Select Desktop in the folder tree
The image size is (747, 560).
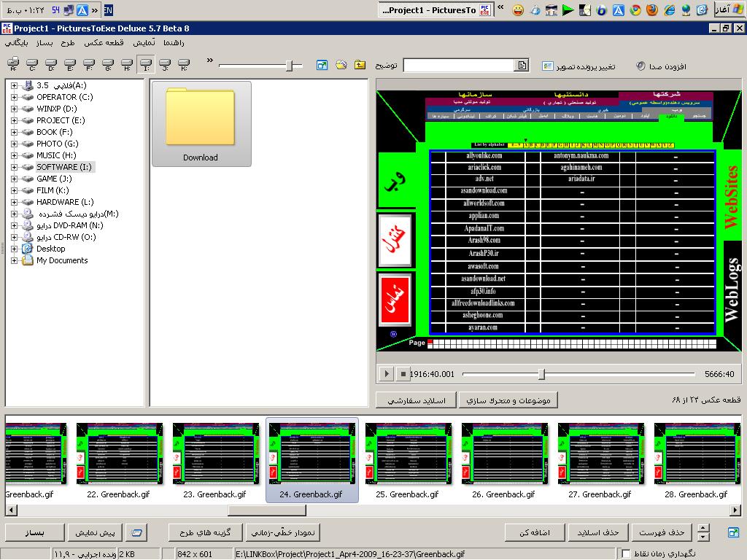(x=50, y=249)
